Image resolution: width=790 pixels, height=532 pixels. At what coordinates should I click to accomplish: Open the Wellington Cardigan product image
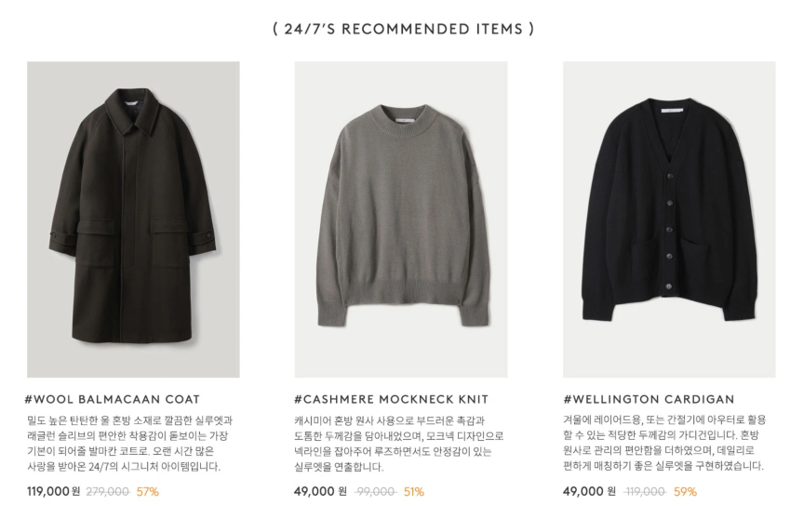point(668,219)
